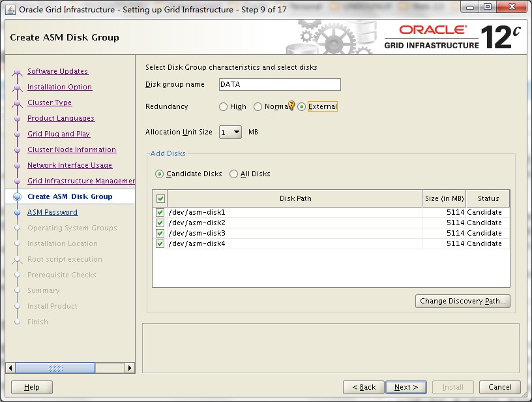Click the help question-mark icon beside Normal
Screen dimensions: 532x402
291,105
